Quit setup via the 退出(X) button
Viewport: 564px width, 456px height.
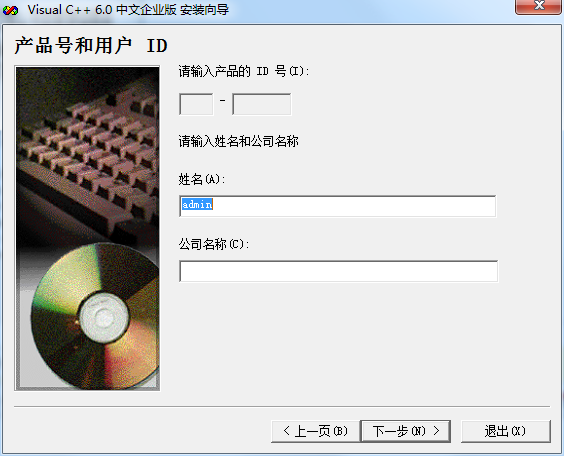tap(505, 431)
